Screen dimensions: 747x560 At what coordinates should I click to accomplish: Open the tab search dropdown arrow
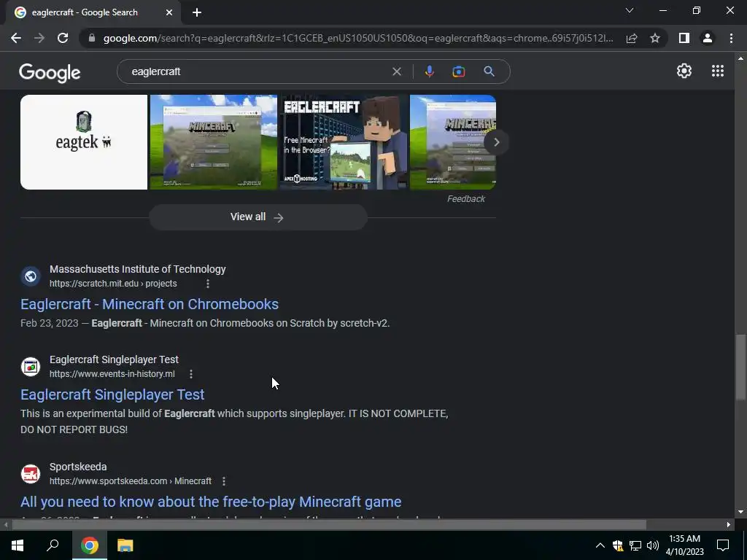pos(630,10)
